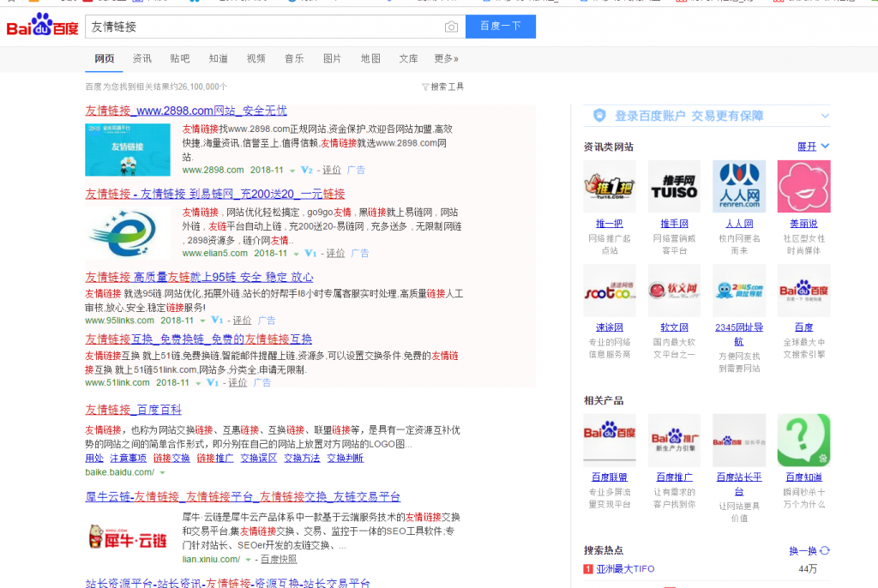Click the V1 badge for www.elian5.com
This screenshot has height=588, width=878.
click(310, 253)
